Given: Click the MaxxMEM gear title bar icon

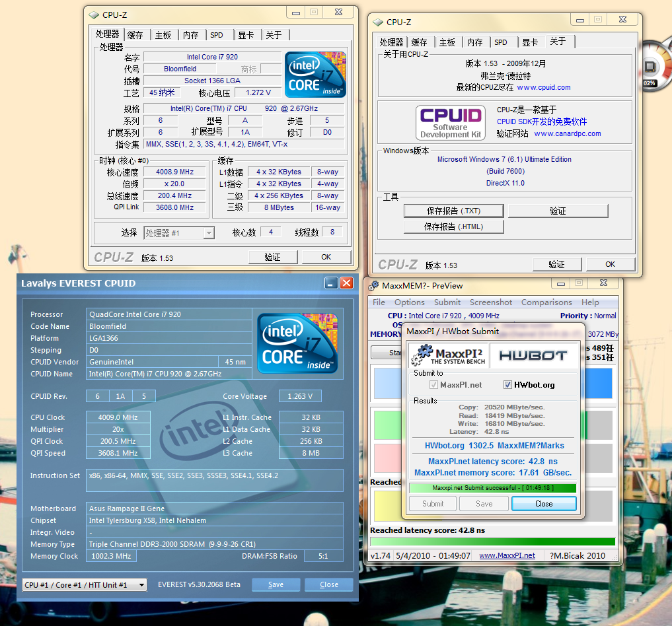Looking at the screenshot, I should 374,286.
